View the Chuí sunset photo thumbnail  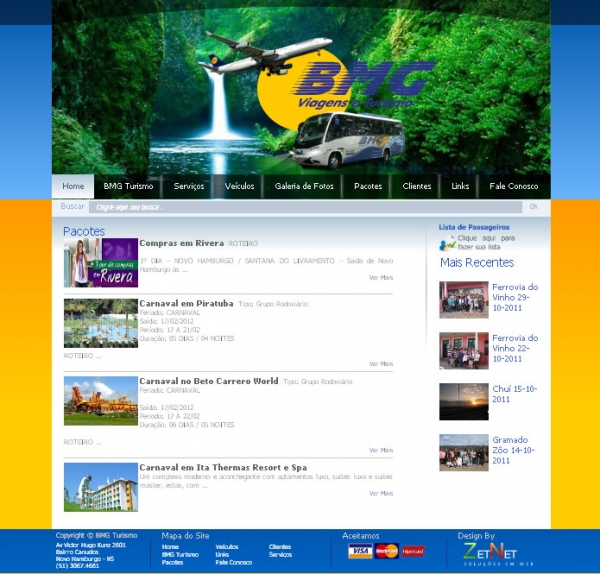pos(464,401)
